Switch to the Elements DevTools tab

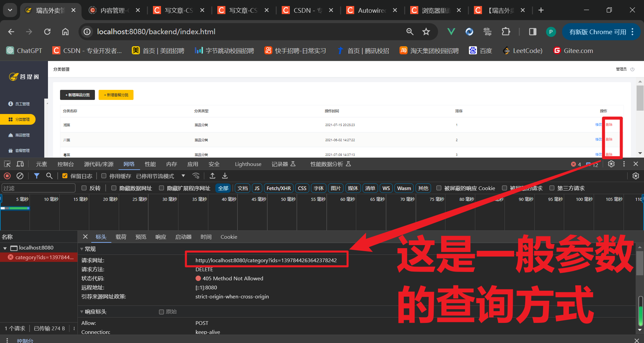point(42,164)
